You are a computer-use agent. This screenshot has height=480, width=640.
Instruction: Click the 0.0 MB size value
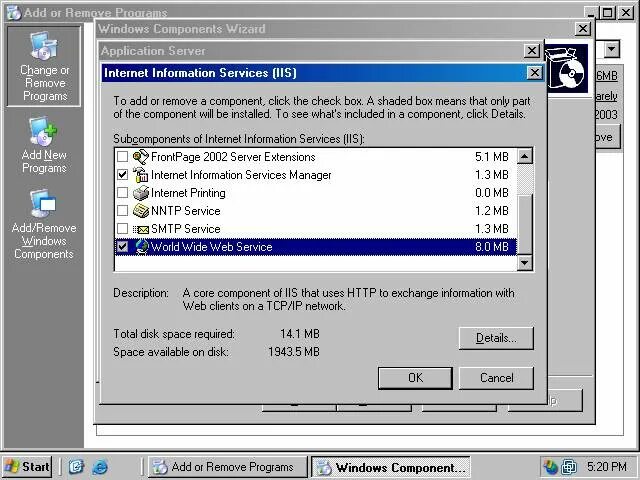click(x=492, y=193)
